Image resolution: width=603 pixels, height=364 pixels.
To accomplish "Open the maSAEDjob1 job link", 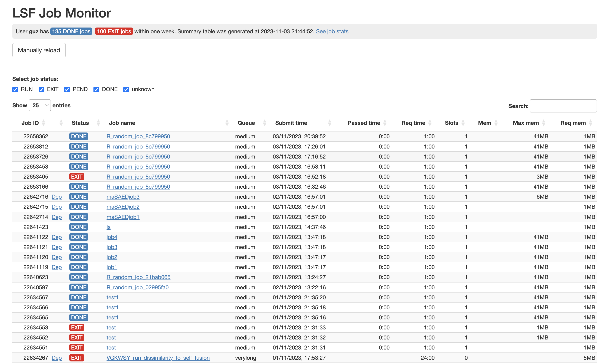I will [x=123, y=217].
